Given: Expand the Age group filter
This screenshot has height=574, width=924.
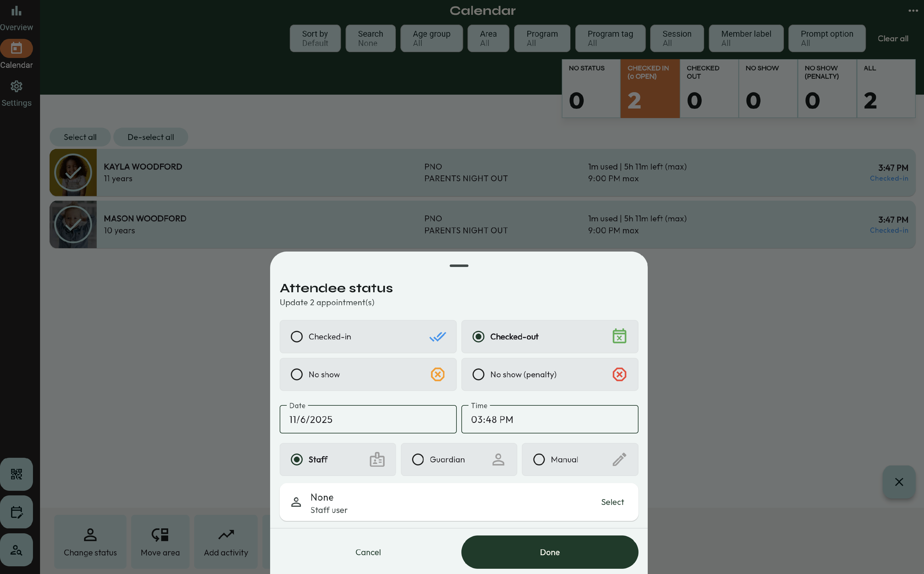Looking at the screenshot, I should pyautogui.click(x=431, y=38).
